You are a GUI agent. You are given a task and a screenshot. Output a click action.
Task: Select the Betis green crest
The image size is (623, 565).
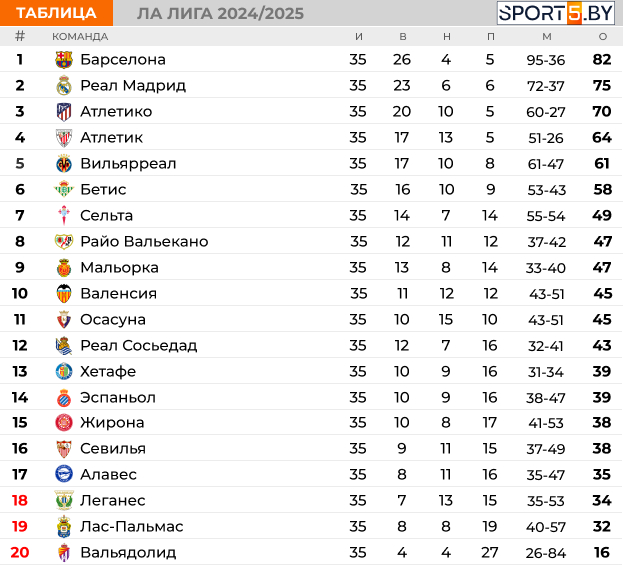tap(64, 190)
